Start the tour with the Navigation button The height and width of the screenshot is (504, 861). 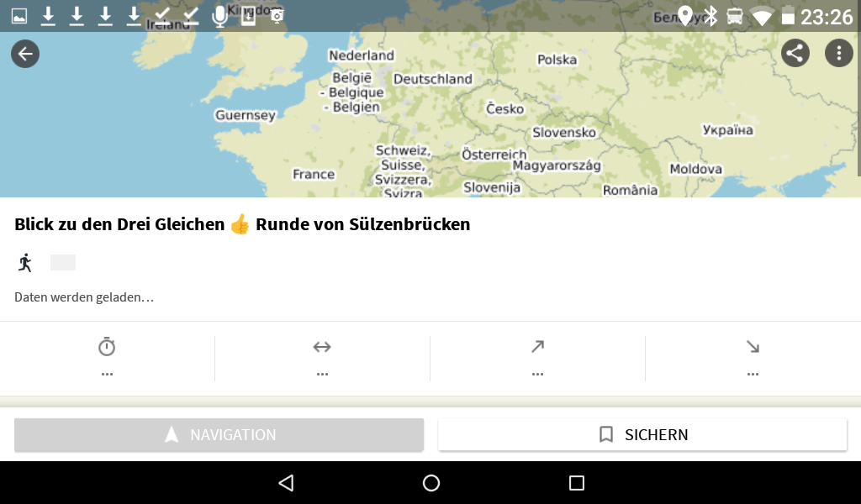[219, 434]
